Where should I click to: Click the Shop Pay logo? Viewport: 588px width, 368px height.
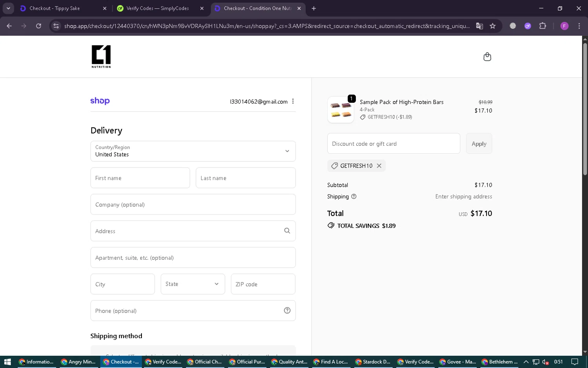coord(100,101)
